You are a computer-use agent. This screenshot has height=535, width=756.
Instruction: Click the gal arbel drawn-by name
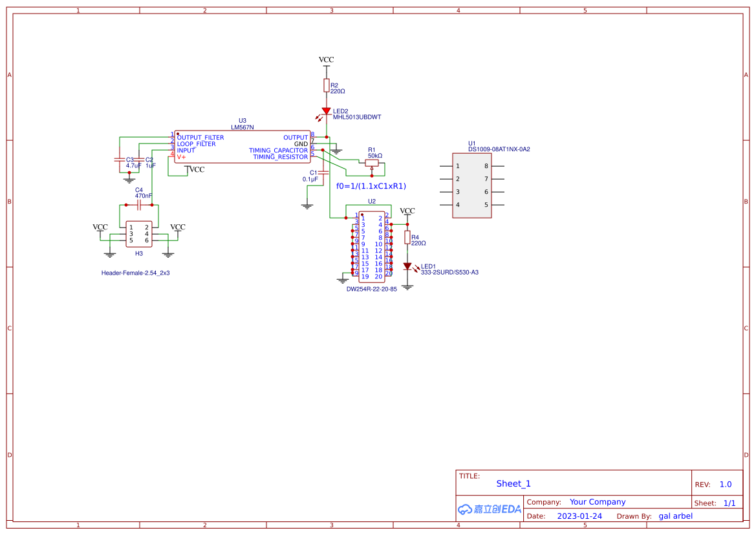click(x=675, y=516)
